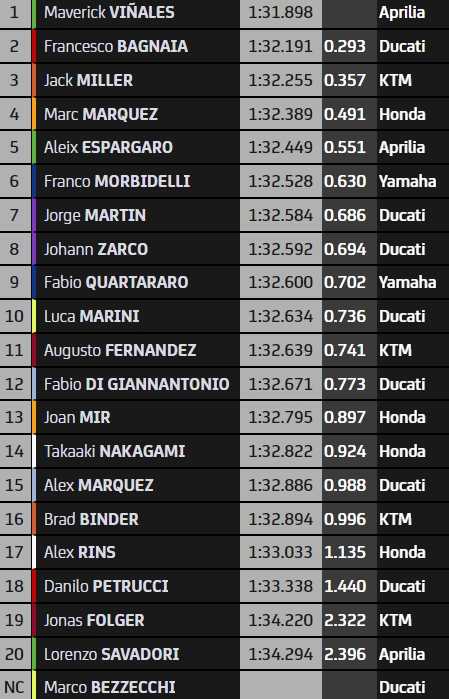Select Franco MORBIDELLI's Yamaha label
The height and width of the screenshot is (699, 449).
[x=408, y=181]
